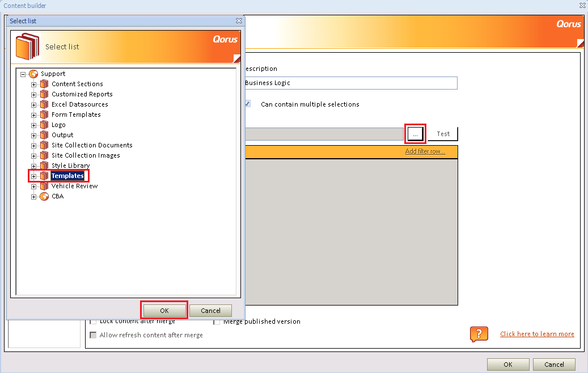
Task: Click OK in Content builder window
Action: click(x=507, y=364)
